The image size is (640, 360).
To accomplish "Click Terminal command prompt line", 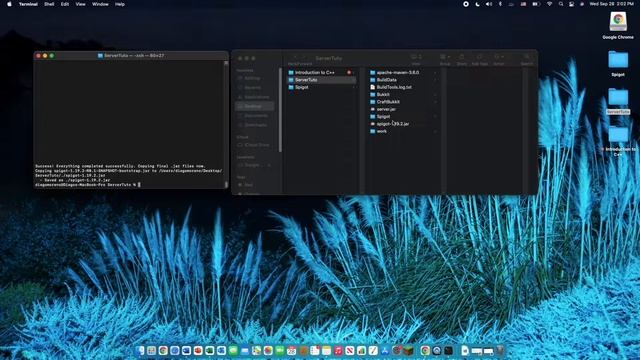I will click(88, 184).
